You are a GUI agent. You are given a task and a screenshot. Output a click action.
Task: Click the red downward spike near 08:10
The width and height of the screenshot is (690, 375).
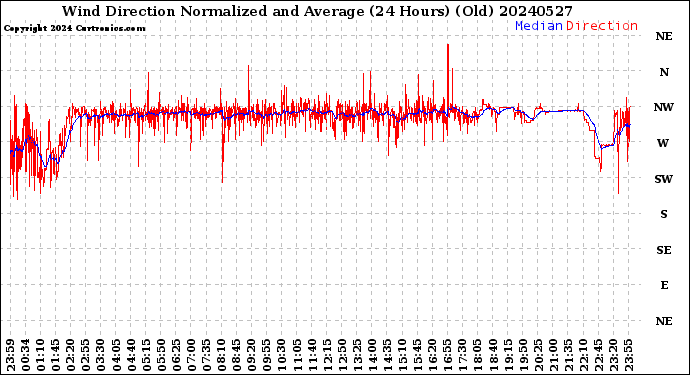click(x=223, y=150)
